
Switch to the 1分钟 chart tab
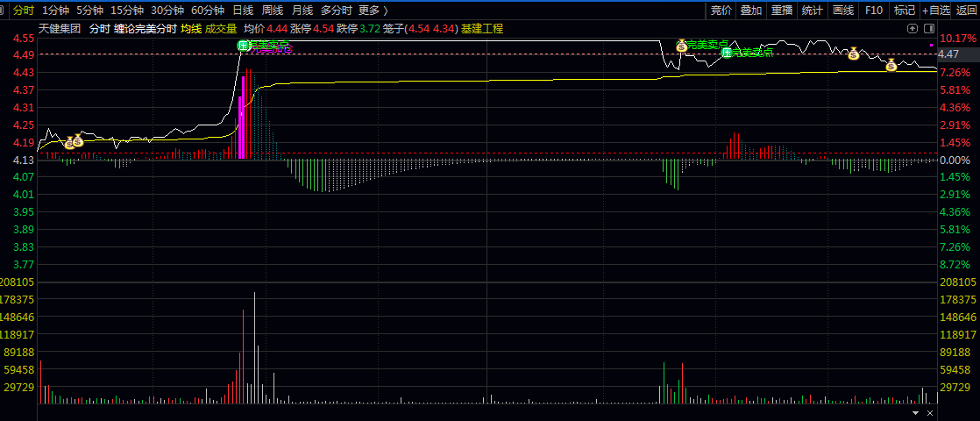coord(57,10)
